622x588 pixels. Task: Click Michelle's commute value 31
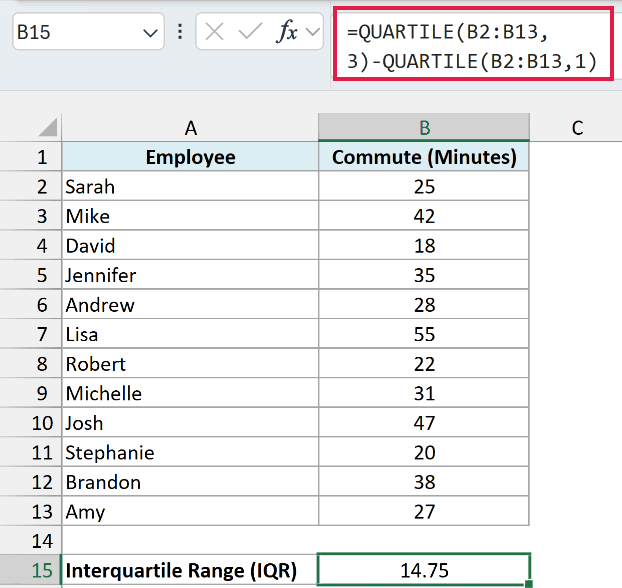(x=424, y=393)
